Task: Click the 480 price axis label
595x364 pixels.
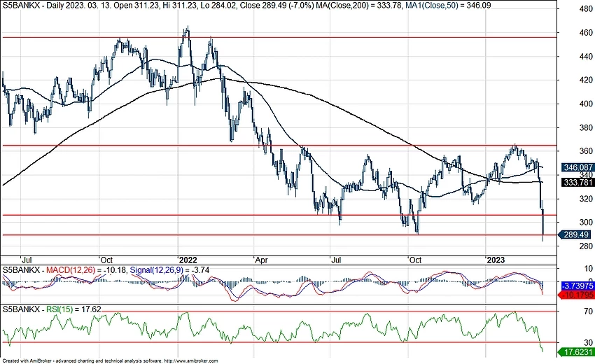Action: pyautogui.click(x=586, y=8)
